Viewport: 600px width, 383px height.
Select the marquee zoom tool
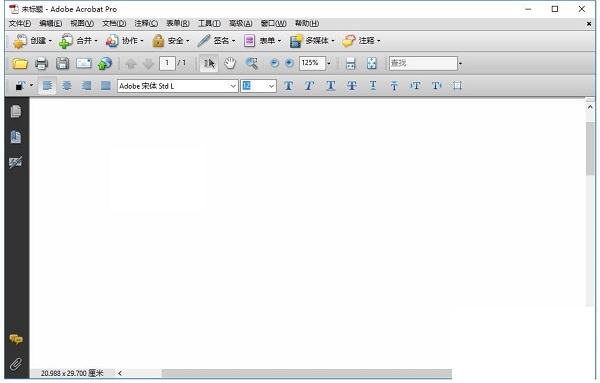[251, 63]
